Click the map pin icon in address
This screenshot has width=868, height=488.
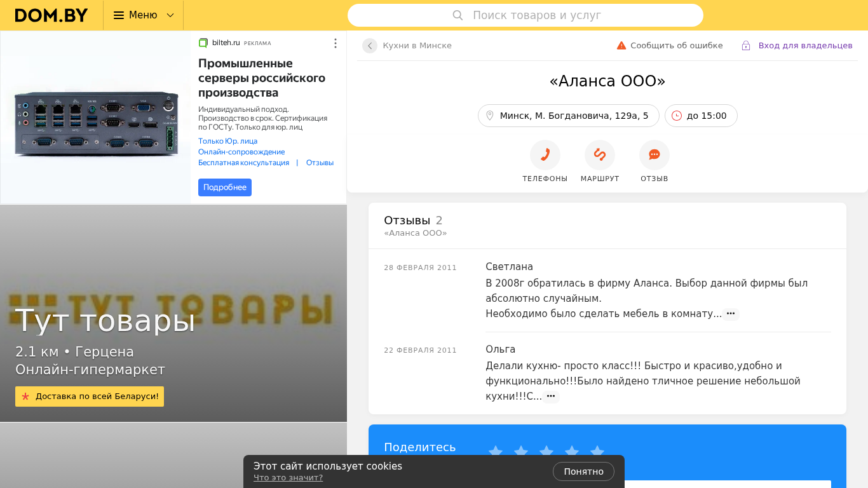point(490,116)
